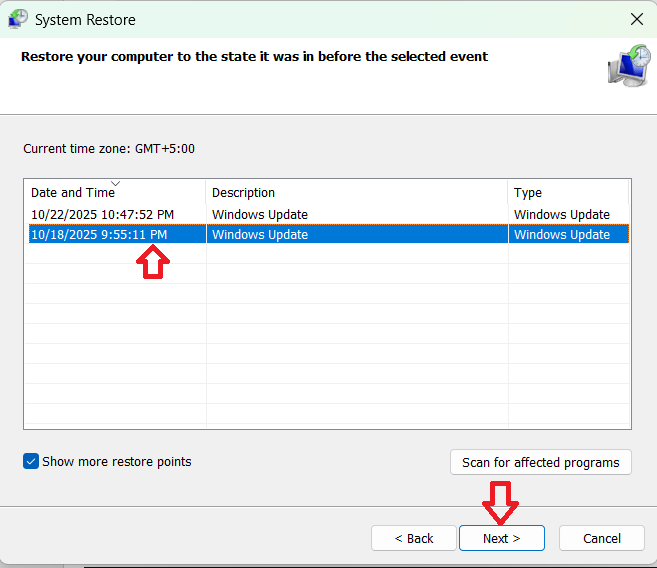Click the Description cell of the 10/22/2025 row
Screen dimensions: 657x568
pos(260,214)
